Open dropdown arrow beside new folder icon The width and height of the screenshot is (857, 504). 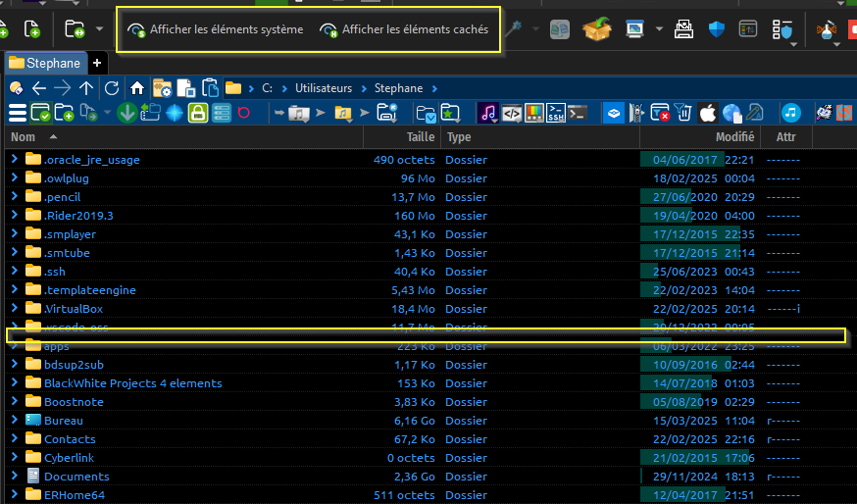pyautogui.click(x=100, y=29)
